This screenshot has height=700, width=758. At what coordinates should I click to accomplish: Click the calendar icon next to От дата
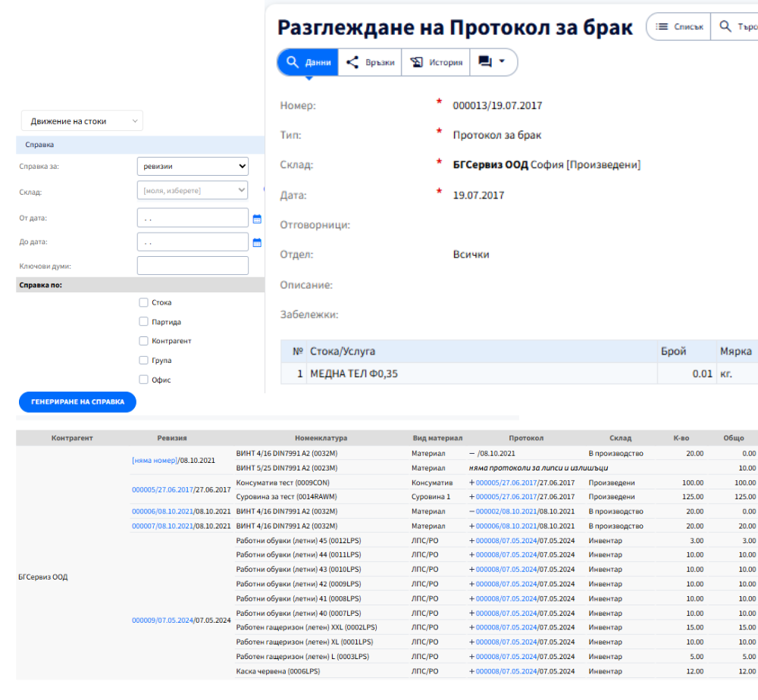click(257, 219)
